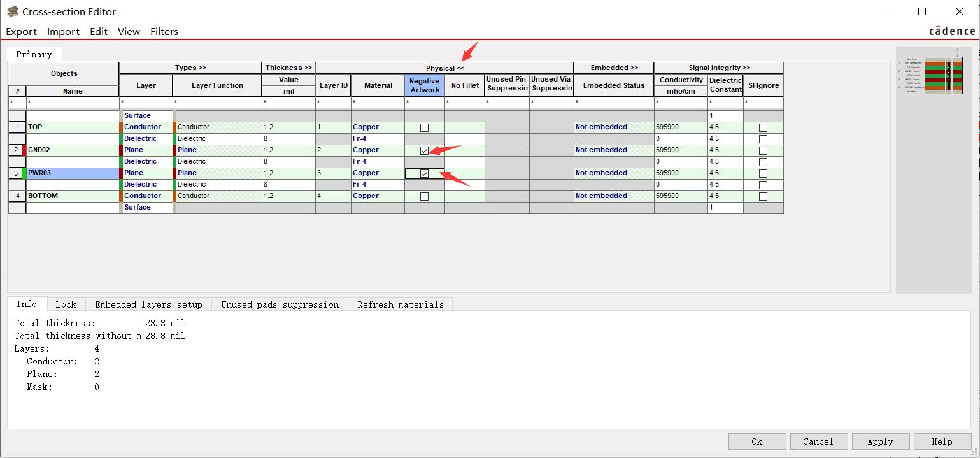Click conductivity 595900 for PWR03
Image resolution: width=980 pixels, height=458 pixels.
tap(681, 173)
